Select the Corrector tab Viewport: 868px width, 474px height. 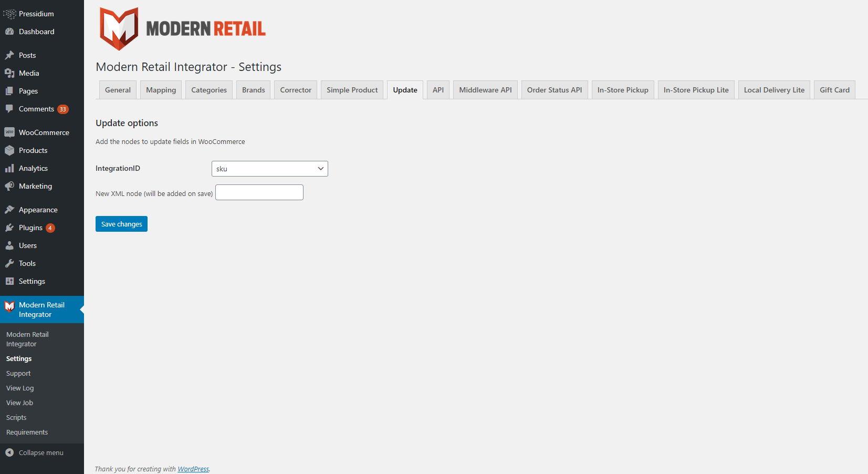[x=296, y=90]
